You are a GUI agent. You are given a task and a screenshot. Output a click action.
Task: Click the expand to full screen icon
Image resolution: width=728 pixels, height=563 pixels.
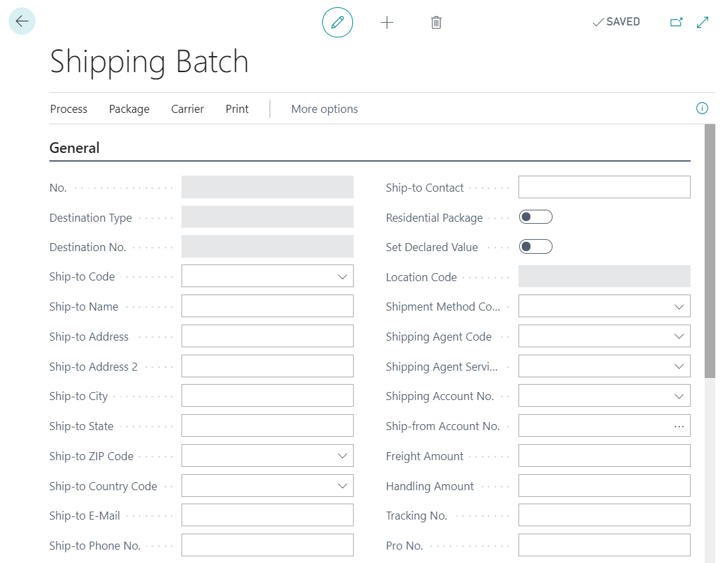703,22
